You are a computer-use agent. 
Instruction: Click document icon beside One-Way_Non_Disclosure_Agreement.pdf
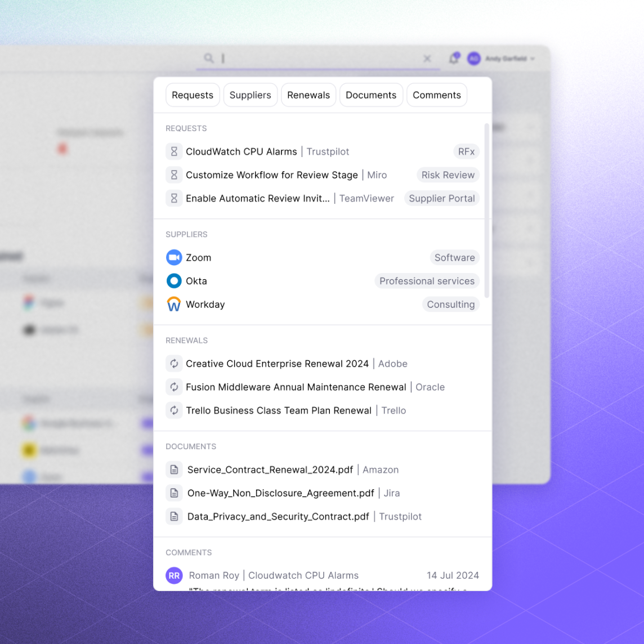click(174, 493)
